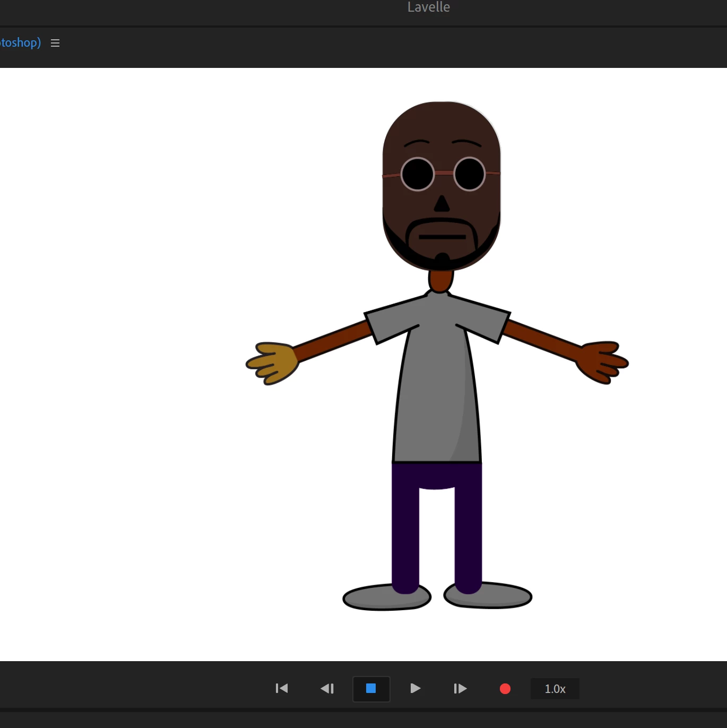Stop playback with the blue square
Viewport: 727px width, 728px height.
371,688
